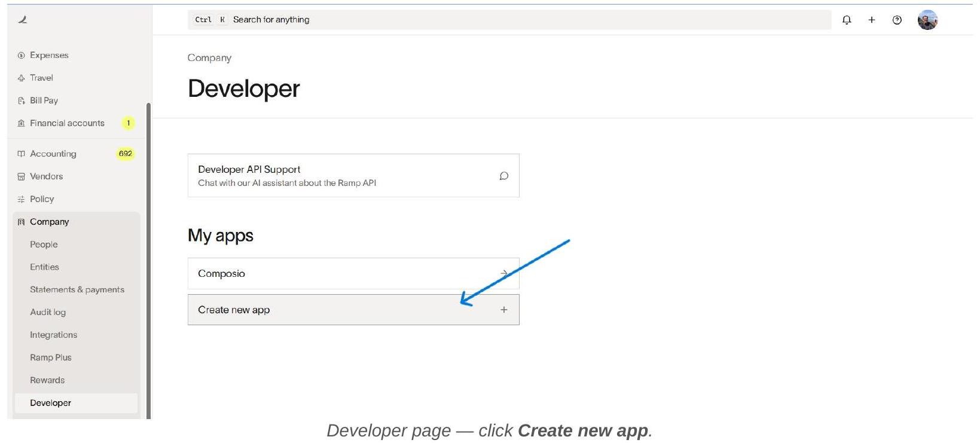Click the Financial accounts badge 1

point(128,123)
